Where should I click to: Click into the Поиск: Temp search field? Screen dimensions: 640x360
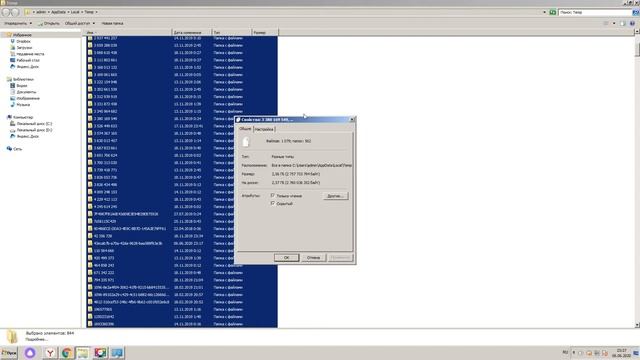594,12
